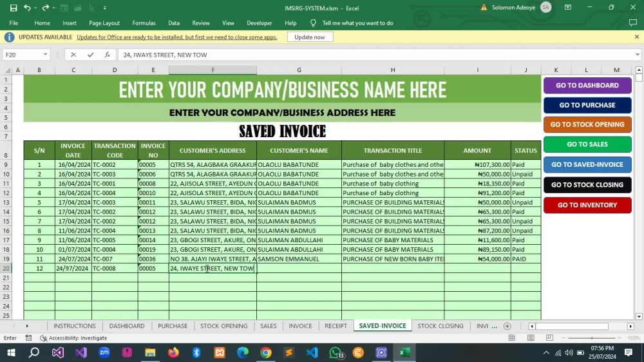The width and height of the screenshot is (644, 362).
Task: Click the Update now button
Action: click(310, 37)
